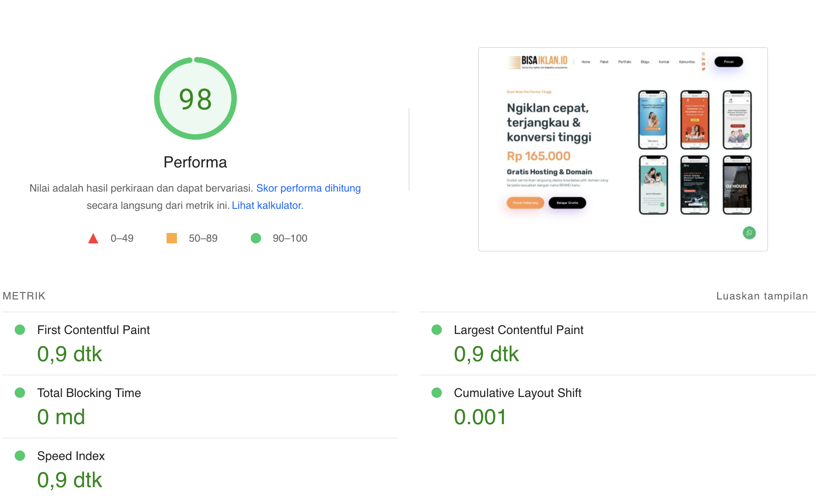Viewport: 819px width, 504px height.
Task: Click green status dot beside Speed Index
Action: point(20,456)
